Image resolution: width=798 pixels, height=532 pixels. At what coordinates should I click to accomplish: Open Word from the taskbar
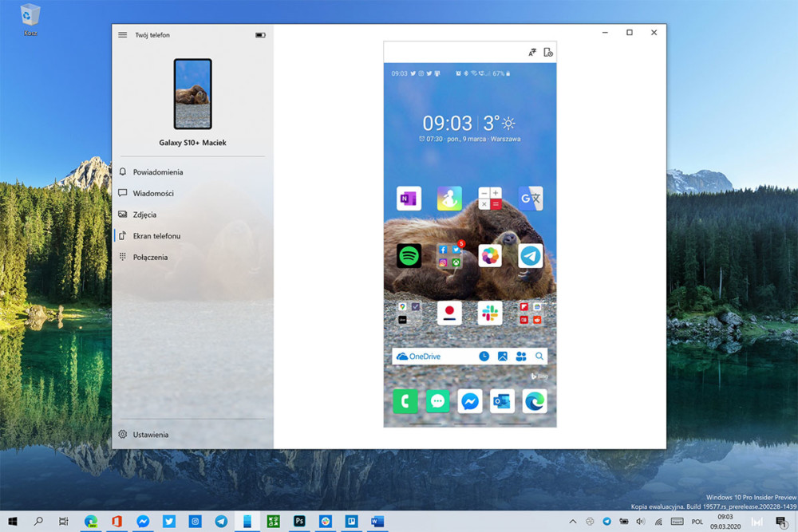(x=377, y=522)
